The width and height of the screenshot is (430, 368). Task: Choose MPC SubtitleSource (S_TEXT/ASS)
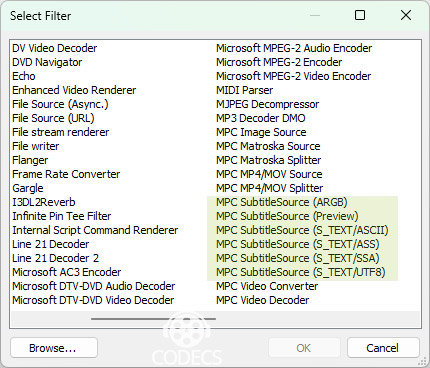[x=298, y=244]
